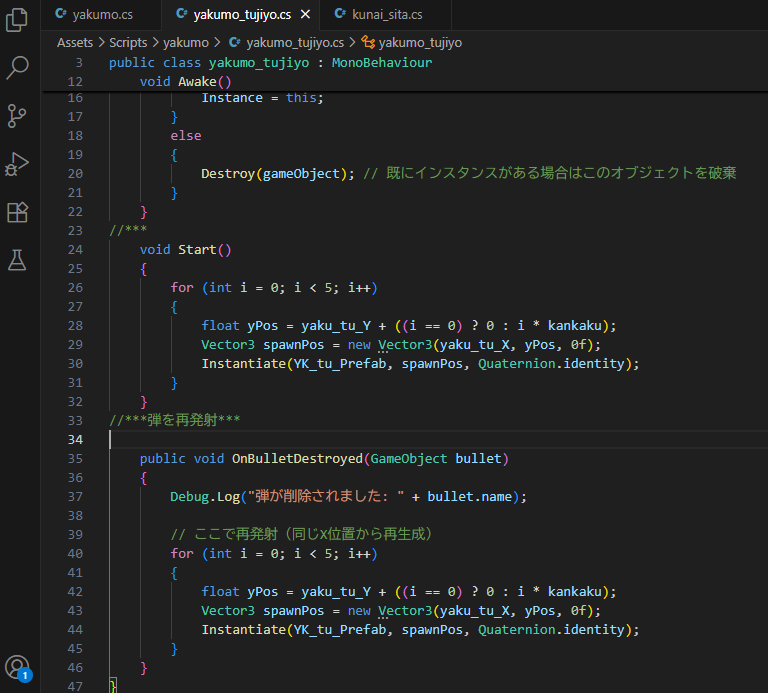Click 'Vector3 spawnPos' on line 29

(263, 345)
